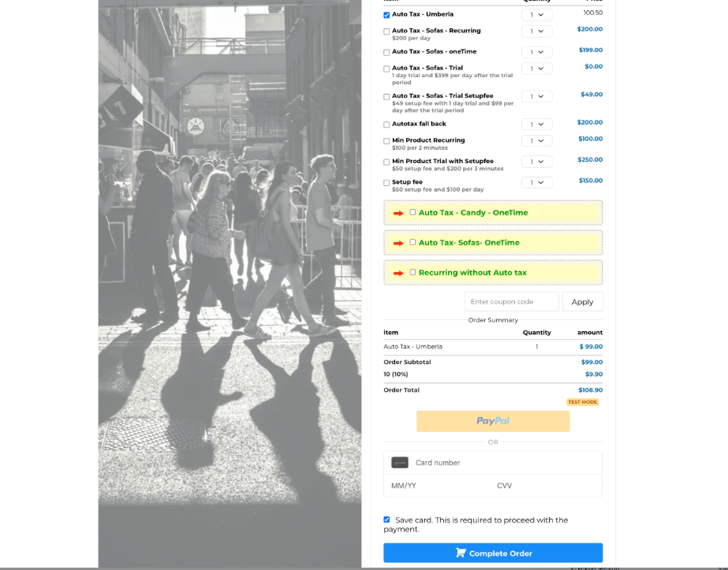
Task: Click the Auto Tax - Umberla summary row
Action: (493, 347)
